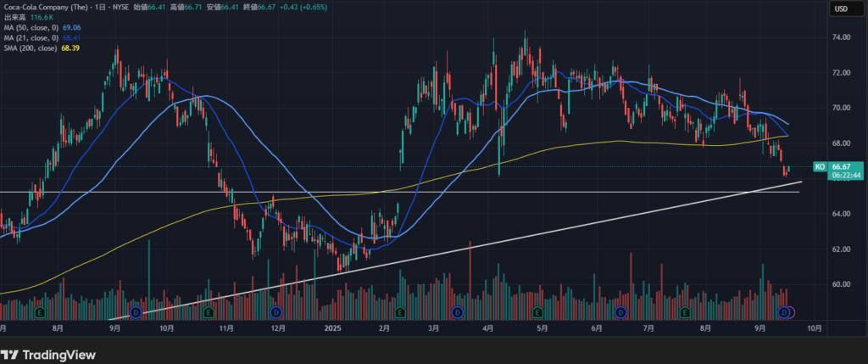Select the MA (50, close, 0) indicator legend
The width and height of the screenshot is (868, 364).
(x=31, y=27)
